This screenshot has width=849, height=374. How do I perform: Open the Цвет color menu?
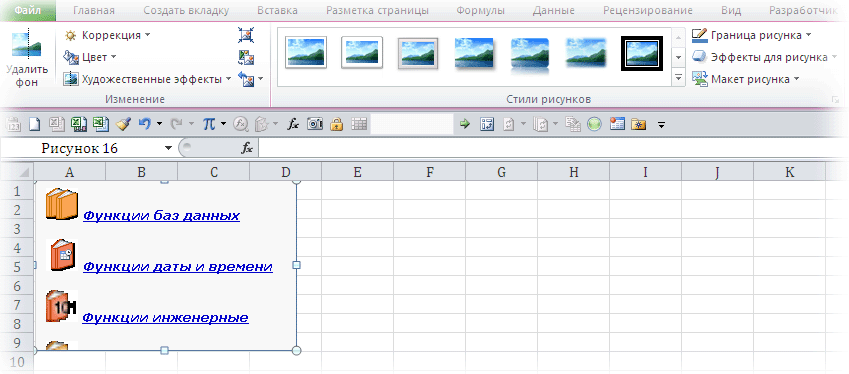pos(90,57)
